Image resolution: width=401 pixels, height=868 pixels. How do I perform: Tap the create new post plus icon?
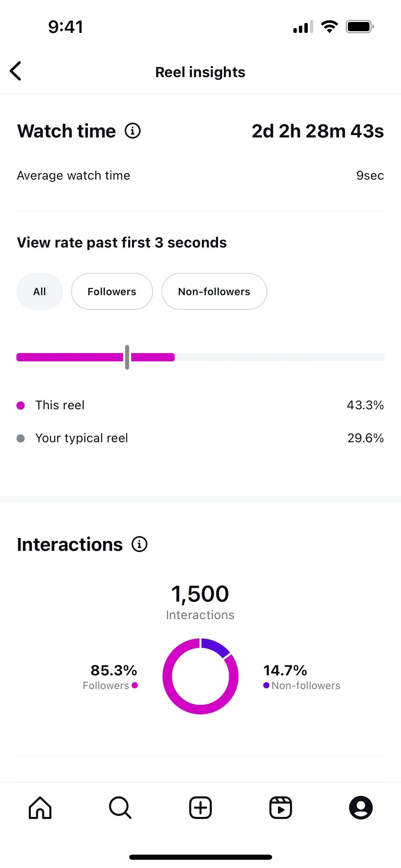(200, 807)
